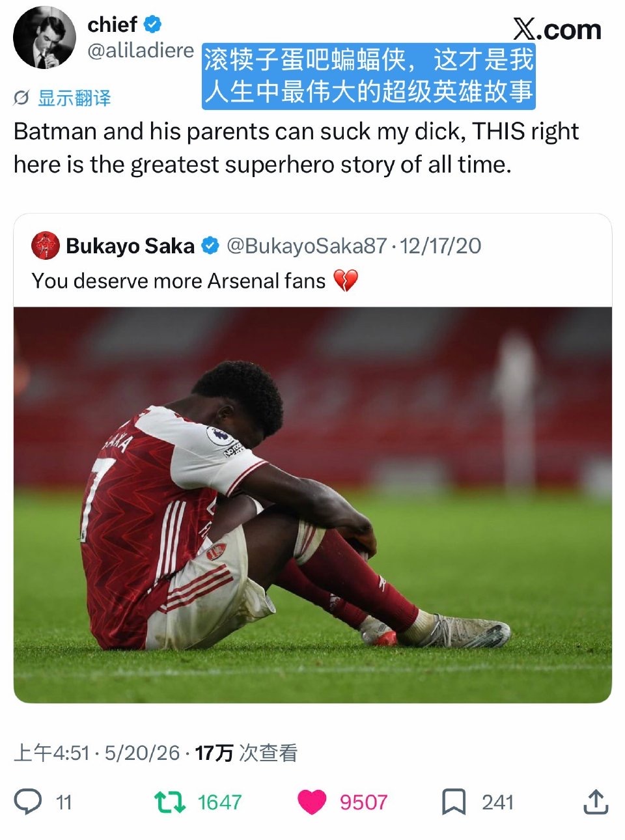Tap the reply speech bubble icon
Screen dimensions: 625x840
coord(28,802)
